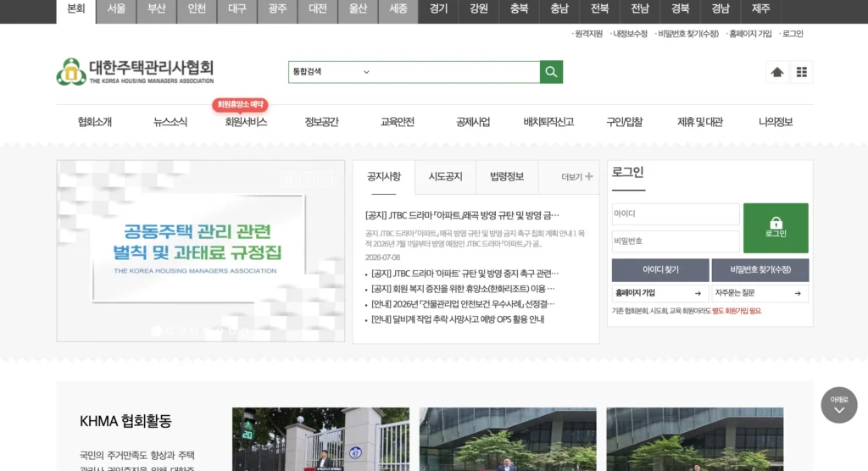The image size is (868, 471).
Task: Switch to the 인천 region tab
Action: (197, 10)
